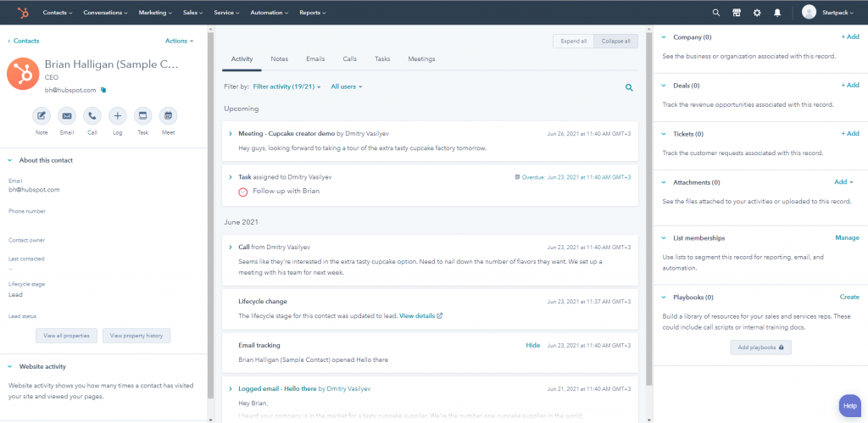
Task: Add a deal with + Add link
Action: [x=850, y=86]
